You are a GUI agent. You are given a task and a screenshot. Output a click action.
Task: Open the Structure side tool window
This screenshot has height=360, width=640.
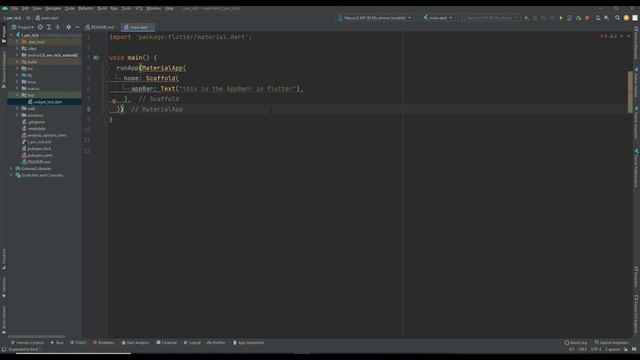click(4, 259)
